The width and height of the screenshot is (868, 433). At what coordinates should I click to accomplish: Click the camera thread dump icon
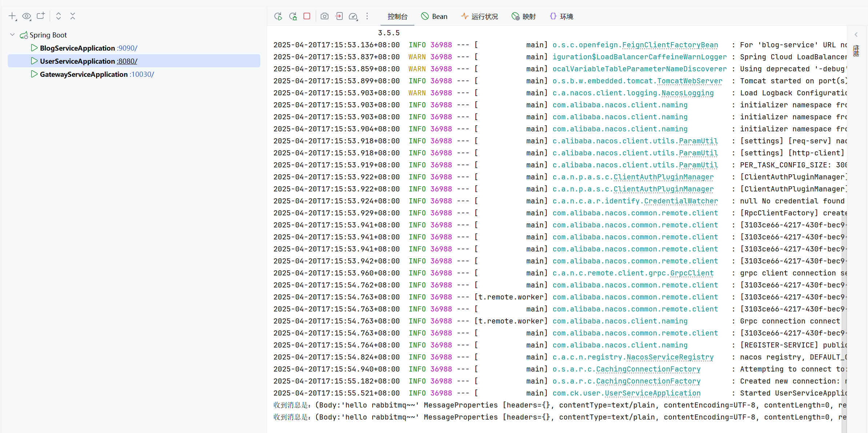point(325,16)
